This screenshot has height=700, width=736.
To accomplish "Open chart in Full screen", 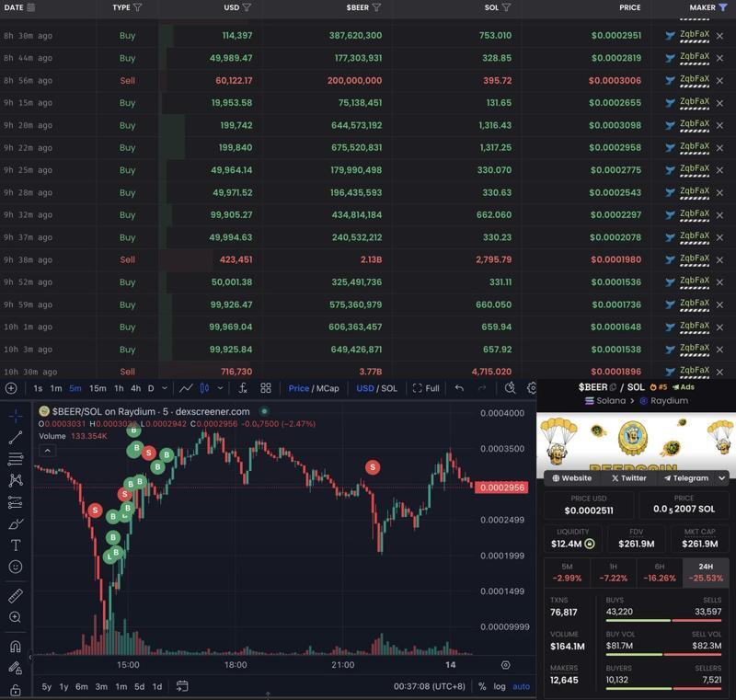I will 426,388.
